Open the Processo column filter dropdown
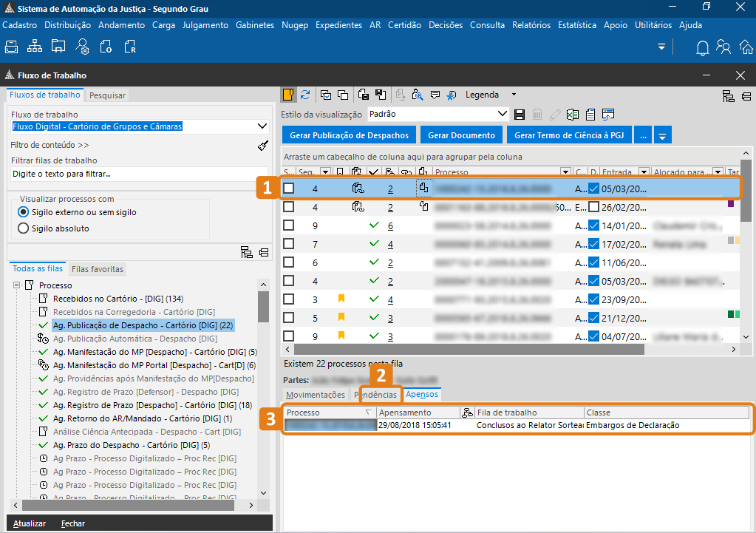 point(565,172)
